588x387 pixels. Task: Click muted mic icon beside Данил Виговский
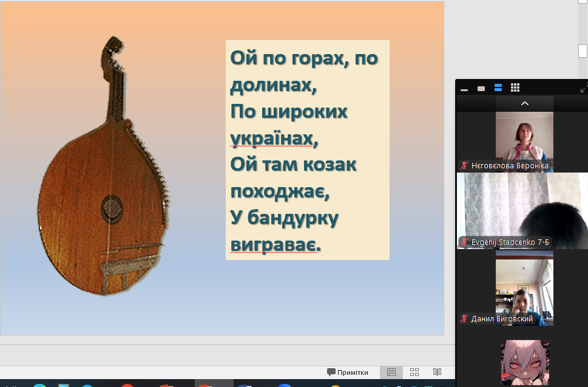coord(464,319)
